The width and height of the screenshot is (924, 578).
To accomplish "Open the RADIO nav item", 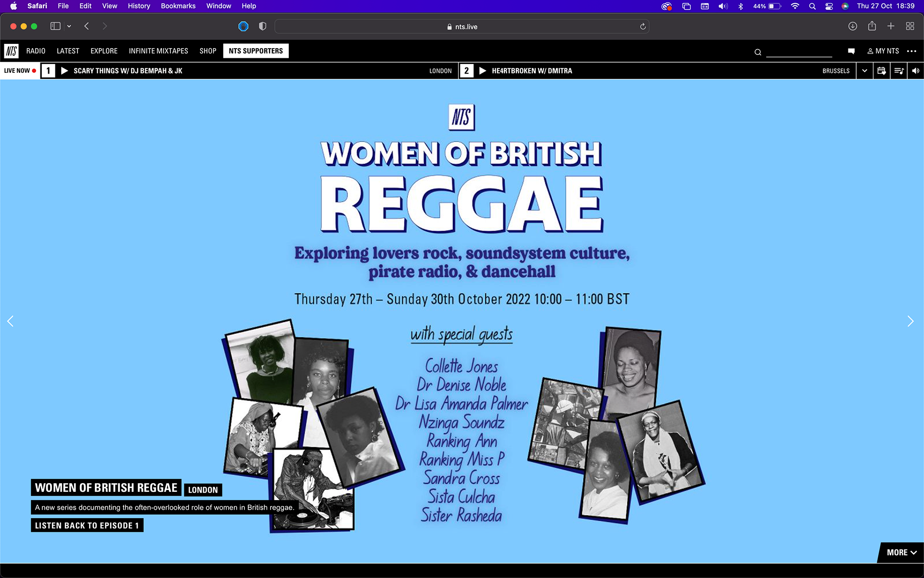I will pyautogui.click(x=36, y=51).
